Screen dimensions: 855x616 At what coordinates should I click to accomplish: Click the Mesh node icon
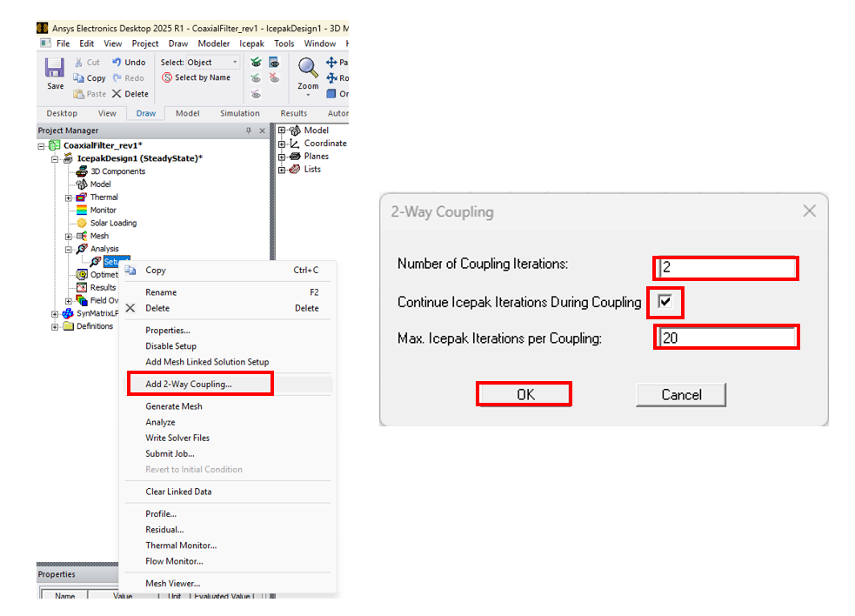tap(82, 236)
